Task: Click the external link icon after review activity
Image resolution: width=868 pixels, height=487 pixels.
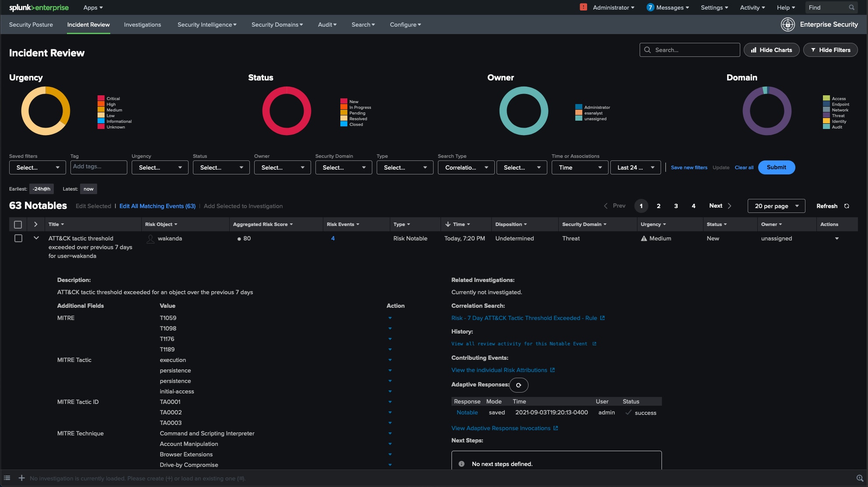Action: pos(594,344)
